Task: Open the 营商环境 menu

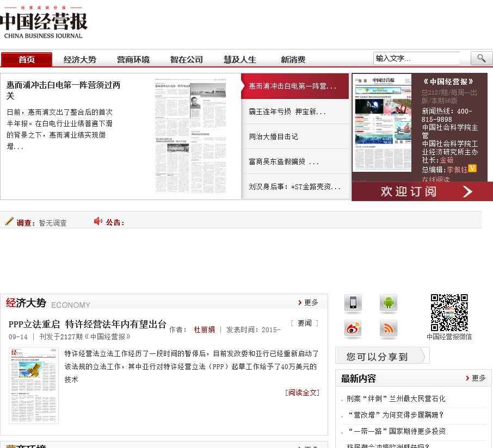Action: pyautogui.click(x=133, y=59)
